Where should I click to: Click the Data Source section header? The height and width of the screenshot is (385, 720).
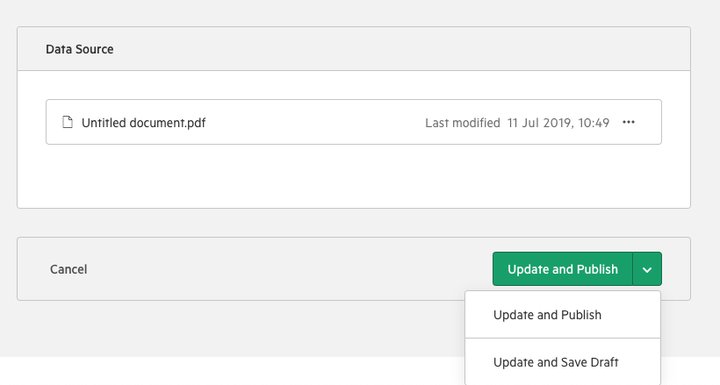pos(354,49)
